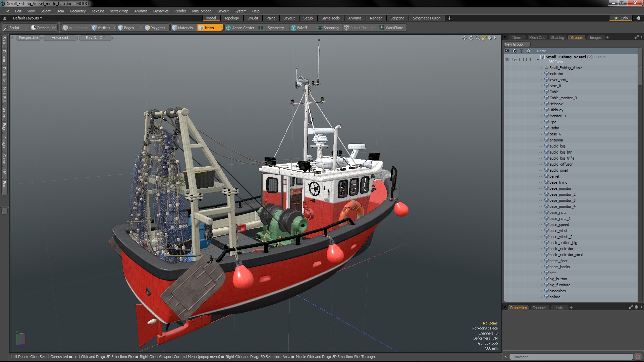Image resolution: width=644 pixels, height=362 pixels.
Task: Switch to the Mesh Ops tab
Action: coord(537,38)
